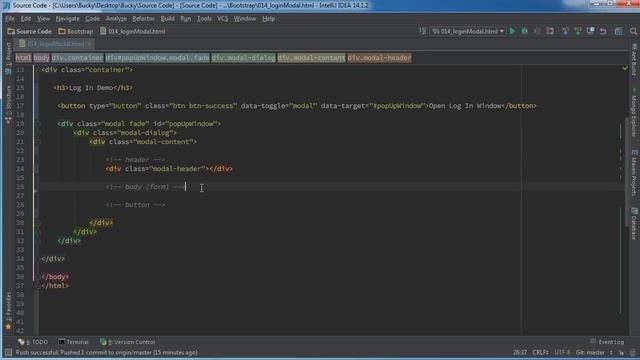This screenshot has height=360, width=640.
Task: Open the Event Log
Action: [607, 342]
